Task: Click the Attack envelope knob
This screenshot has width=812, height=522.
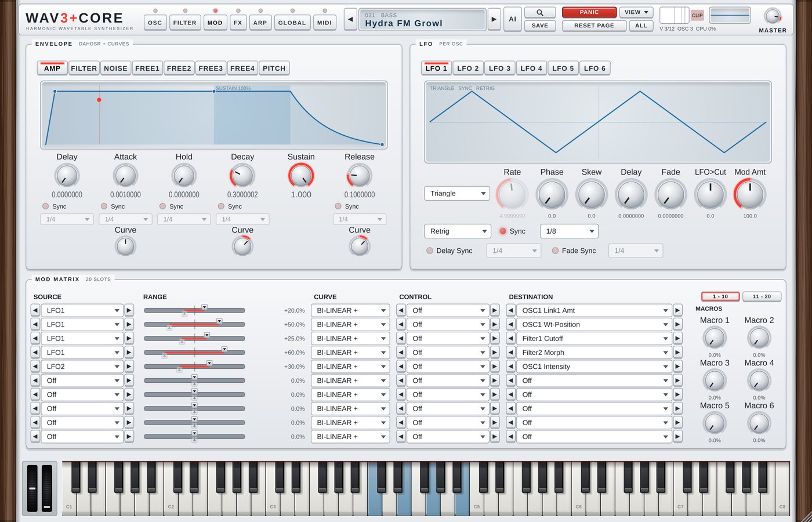Action: (125, 176)
